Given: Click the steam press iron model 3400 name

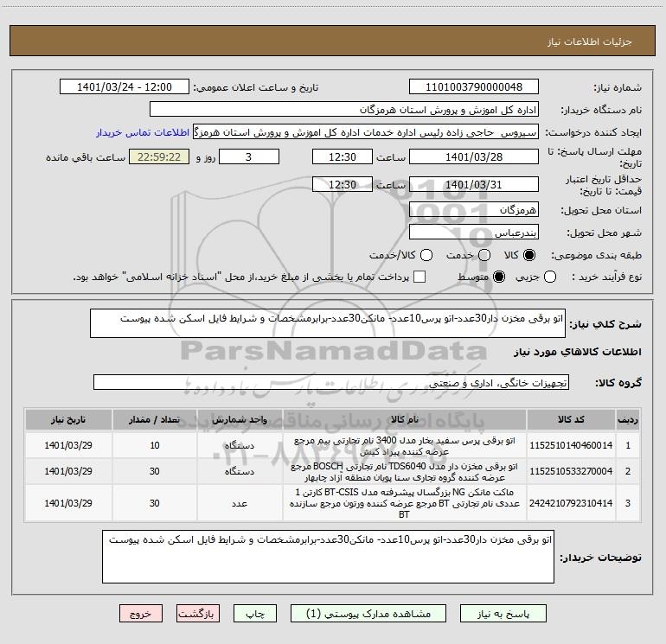Looking at the screenshot, I should (x=405, y=446).
